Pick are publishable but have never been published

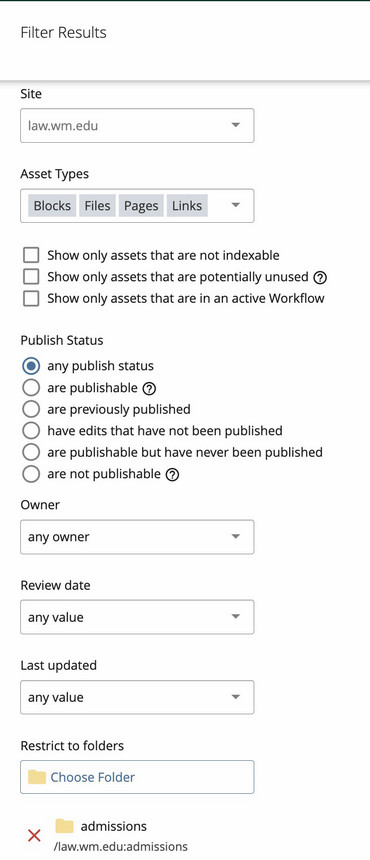(31, 452)
